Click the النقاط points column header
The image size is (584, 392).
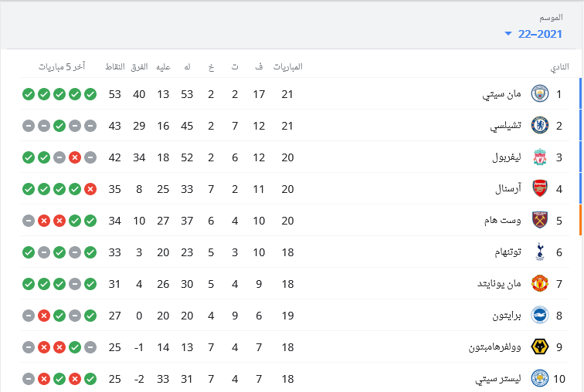114,66
